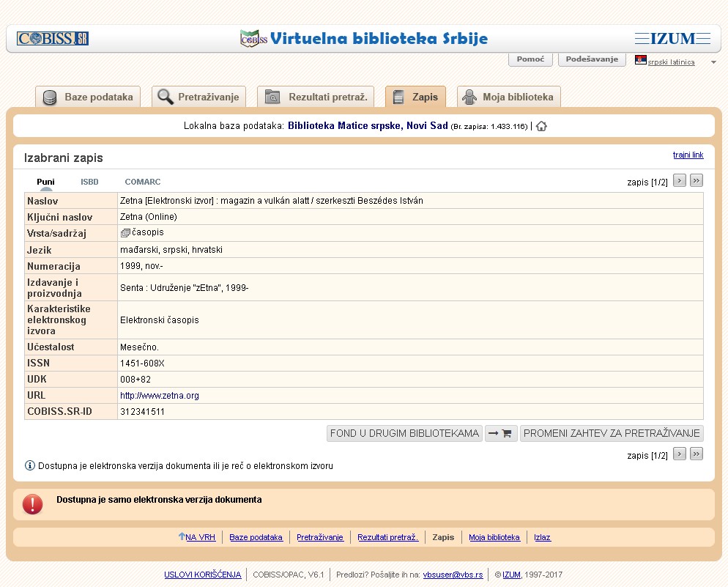Switch record view to ISBD format

89,182
